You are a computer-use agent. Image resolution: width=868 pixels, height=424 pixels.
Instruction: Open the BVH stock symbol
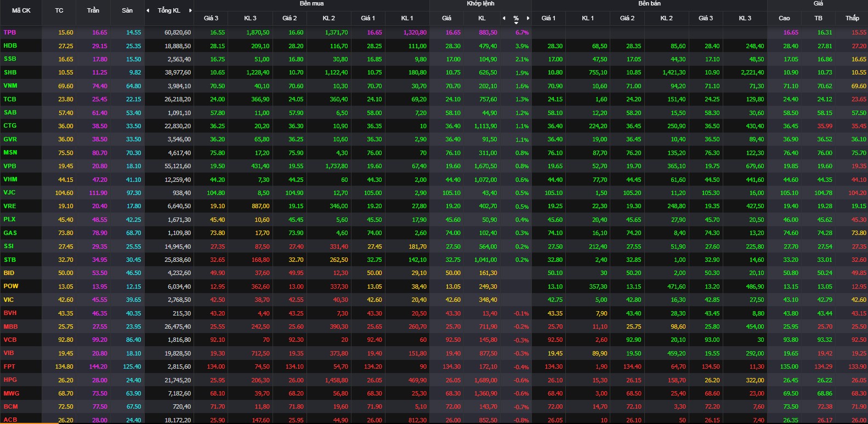pos(10,313)
